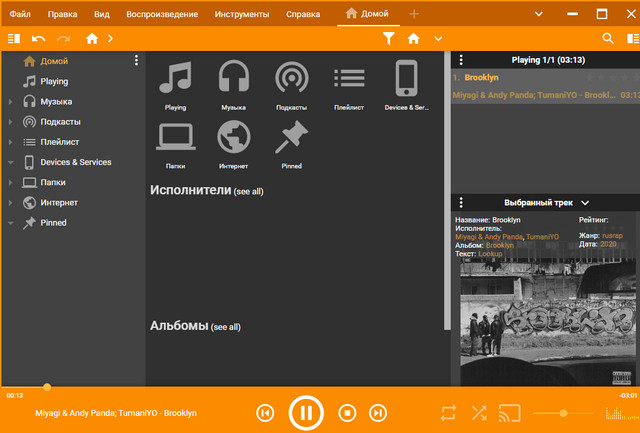
Task: Pause the current track
Action: point(306,412)
